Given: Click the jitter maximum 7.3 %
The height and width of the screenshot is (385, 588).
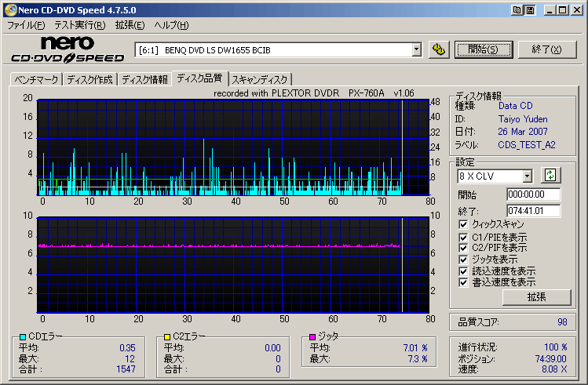Looking at the screenshot, I should (x=418, y=359).
